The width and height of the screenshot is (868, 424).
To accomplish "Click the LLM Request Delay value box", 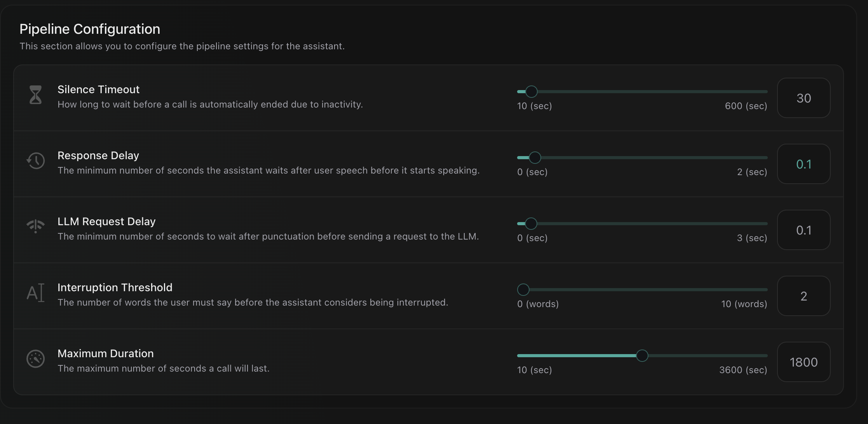I will coord(804,230).
